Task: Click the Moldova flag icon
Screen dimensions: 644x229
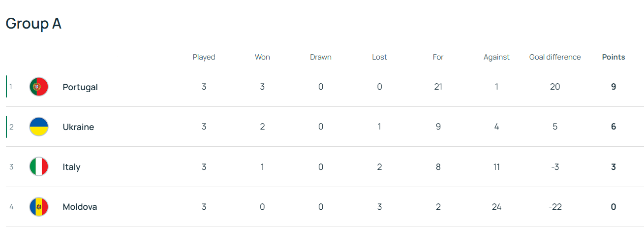Action: click(x=39, y=207)
